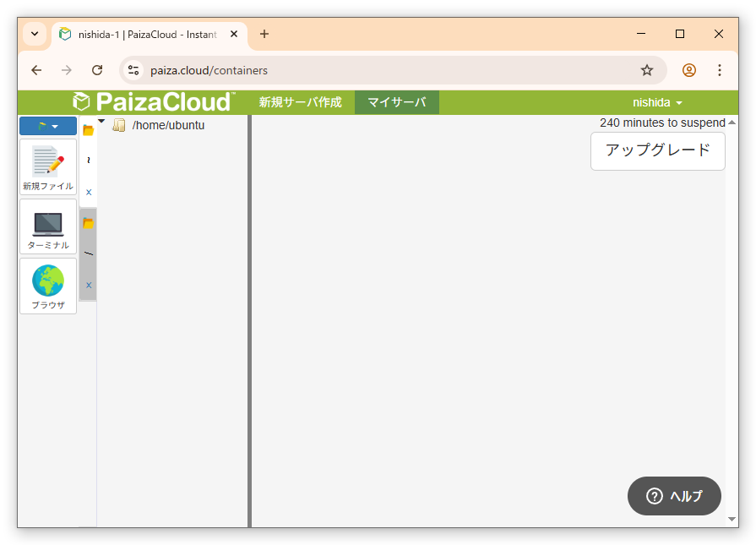Close the panel with the X icon
Viewport: 756px width, 545px height.
coord(88,192)
